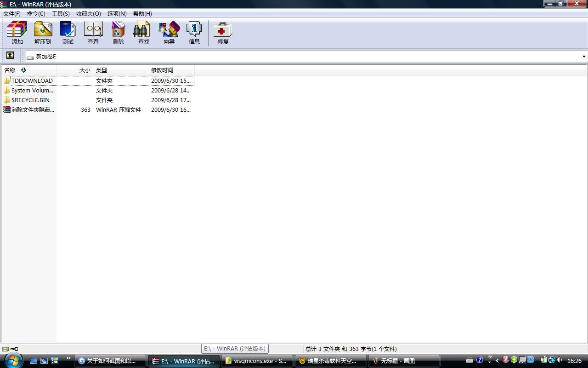Click the network connection tray icon
Image resolution: width=588 pixels, height=368 pixels.
pyautogui.click(x=551, y=360)
